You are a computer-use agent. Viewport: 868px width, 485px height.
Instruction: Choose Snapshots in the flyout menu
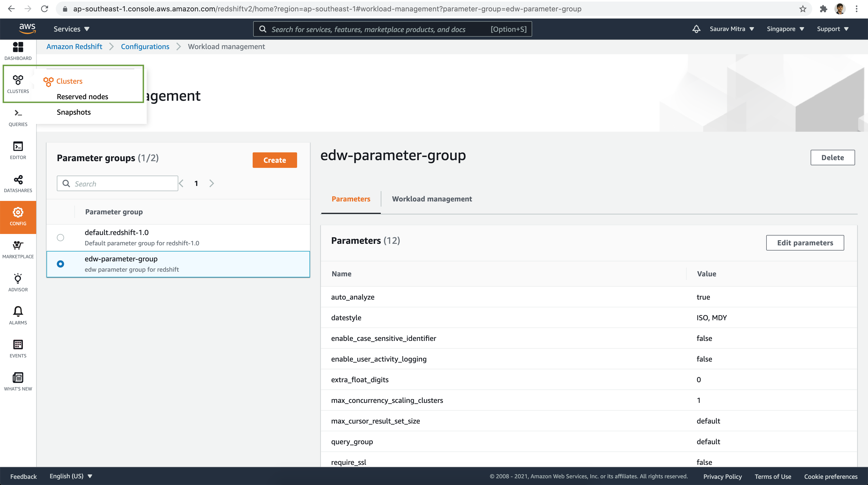(x=74, y=112)
